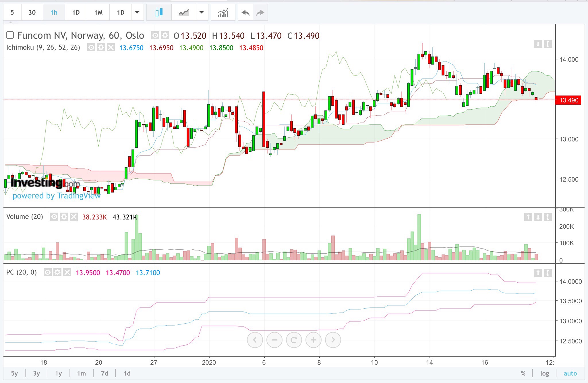
Task: Open the chart style dropdown arrow
Action: coord(202,12)
